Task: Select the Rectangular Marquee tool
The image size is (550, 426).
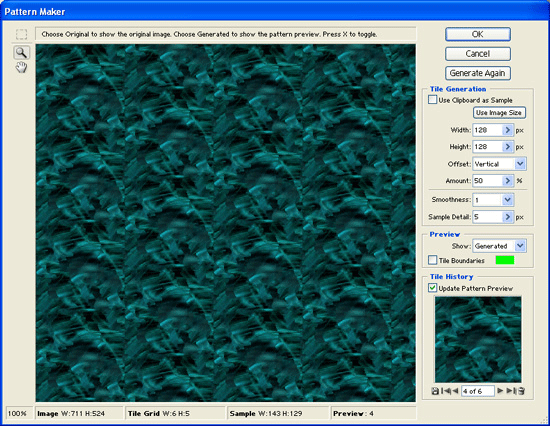Action: tap(21, 34)
